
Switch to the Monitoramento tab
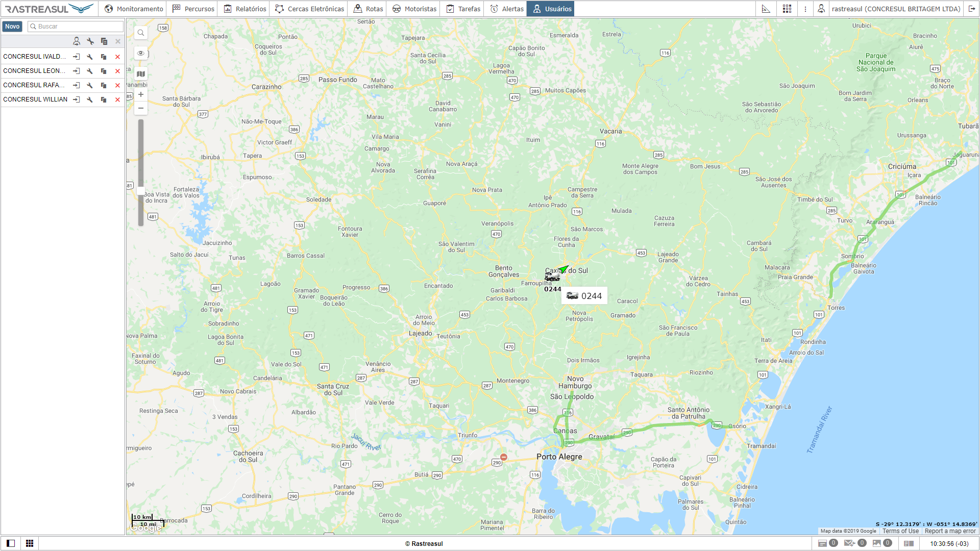[x=134, y=9]
